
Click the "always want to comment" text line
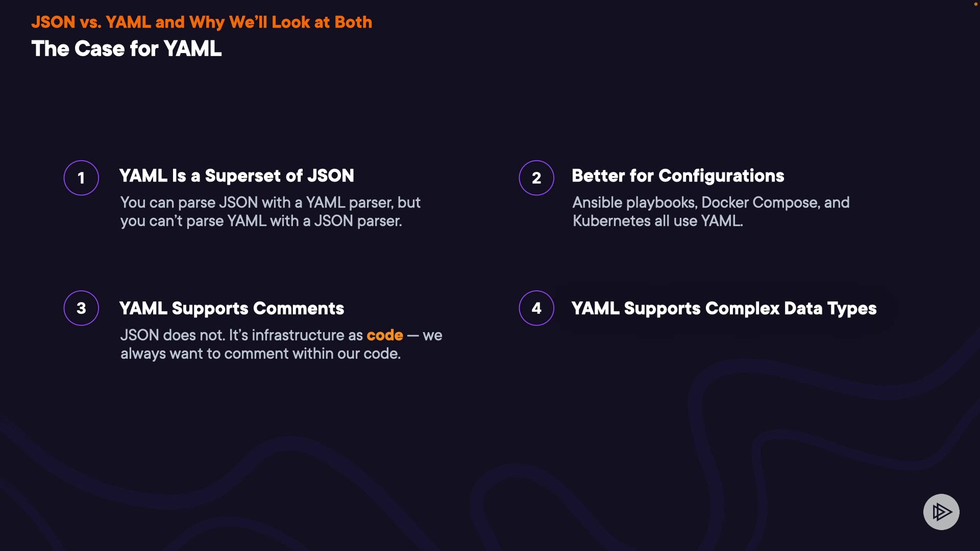pyautogui.click(x=260, y=354)
